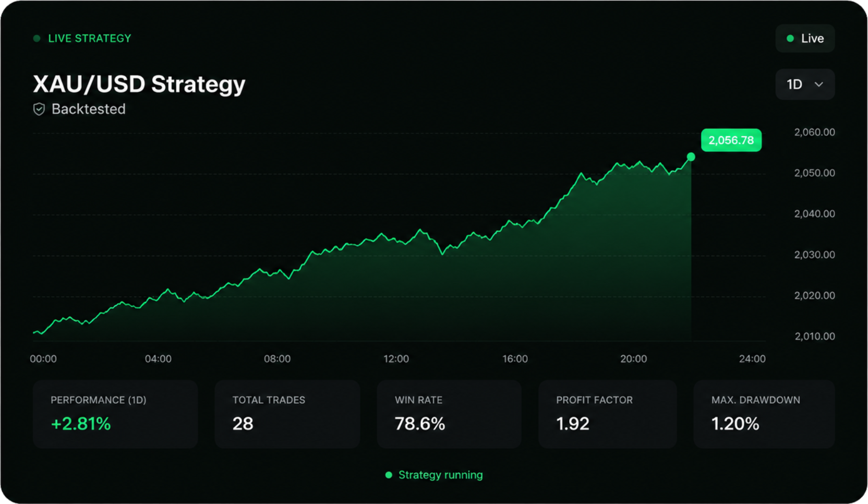Viewport: 868px width, 504px height.
Task: Click the 20:00 time axis label
Action: [x=634, y=359]
